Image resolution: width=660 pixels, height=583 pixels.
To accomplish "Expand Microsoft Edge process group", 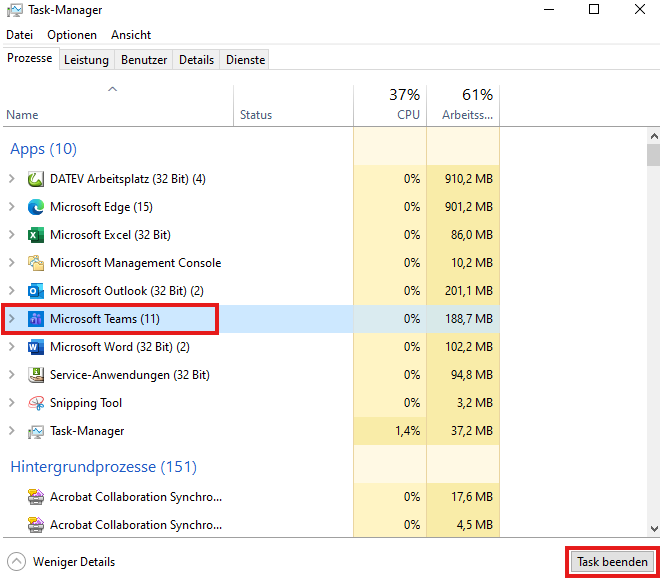I will tap(12, 207).
